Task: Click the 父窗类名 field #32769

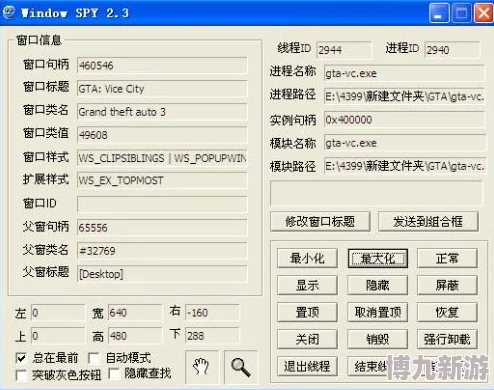Action: tap(162, 251)
